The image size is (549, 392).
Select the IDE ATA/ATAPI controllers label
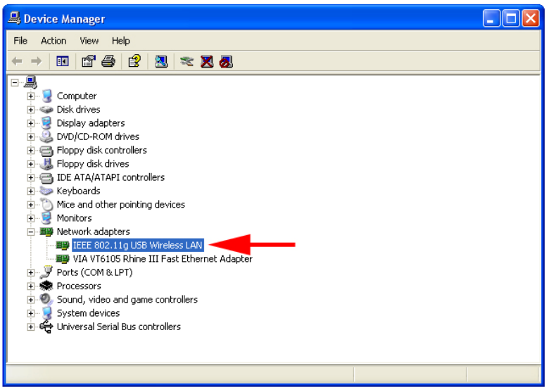point(111,177)
